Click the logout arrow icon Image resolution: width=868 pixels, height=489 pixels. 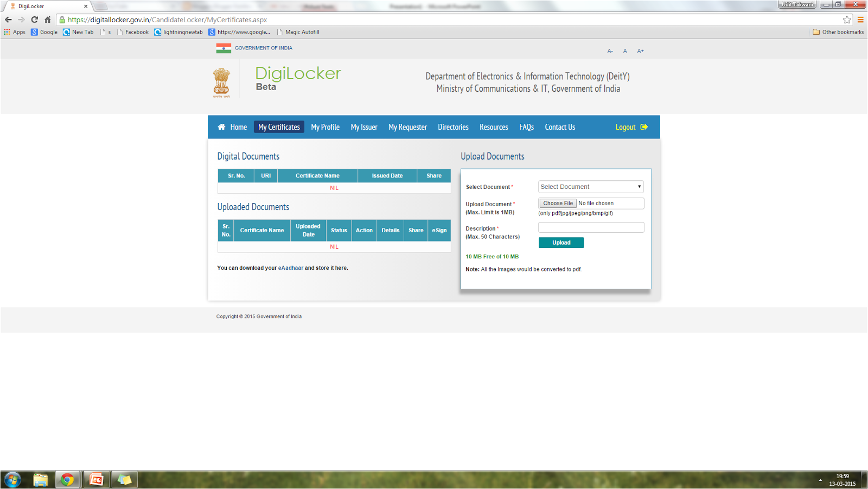pyautogui.click(x=644, y=127)
